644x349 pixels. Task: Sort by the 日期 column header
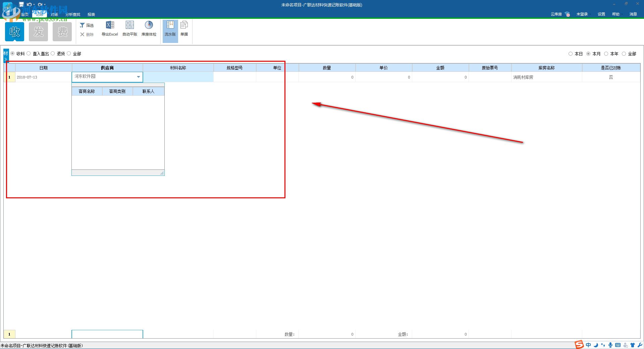pyautogui.click(x=44, y=68)
